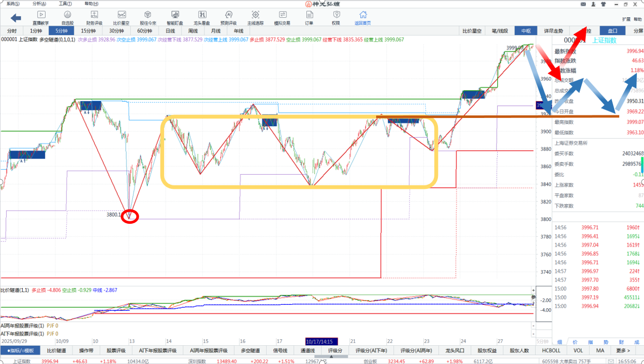
Task: Return home via 返回首页 icon
Action: click(363, 18)
